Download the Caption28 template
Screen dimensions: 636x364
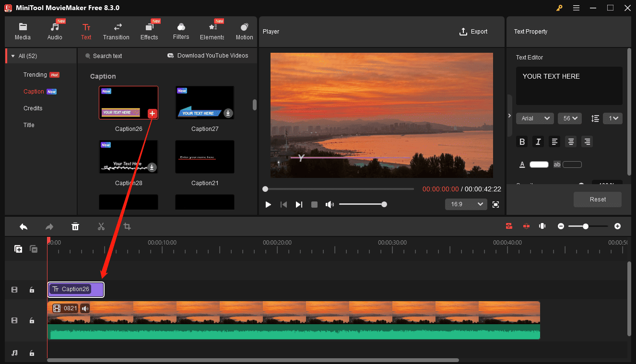pyautogui.click(x=152, y=167)
